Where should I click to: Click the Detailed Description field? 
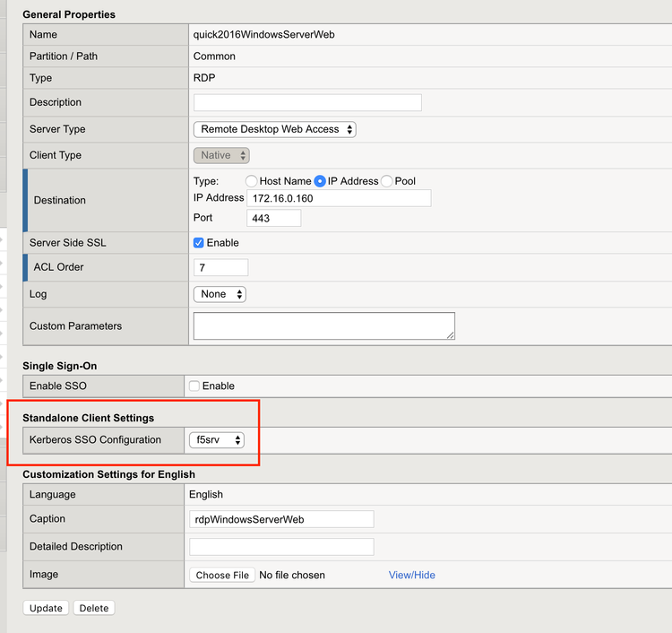click(281, 547)
